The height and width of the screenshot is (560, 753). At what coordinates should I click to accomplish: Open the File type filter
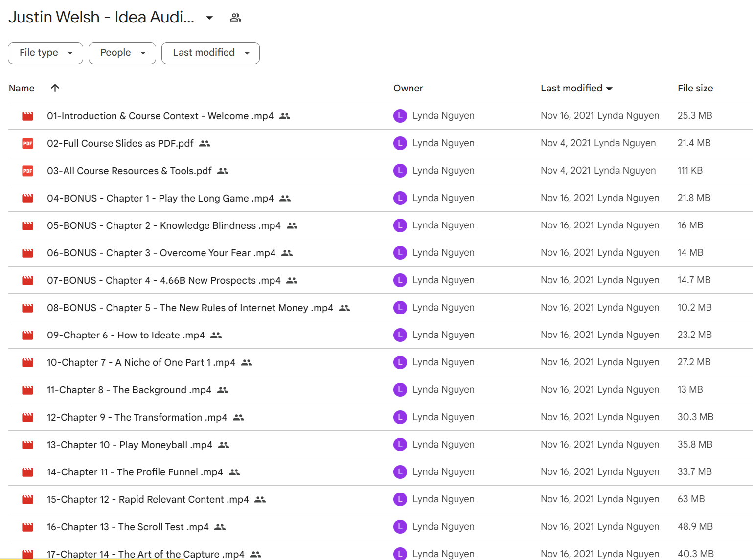click(x=46, y=53)
